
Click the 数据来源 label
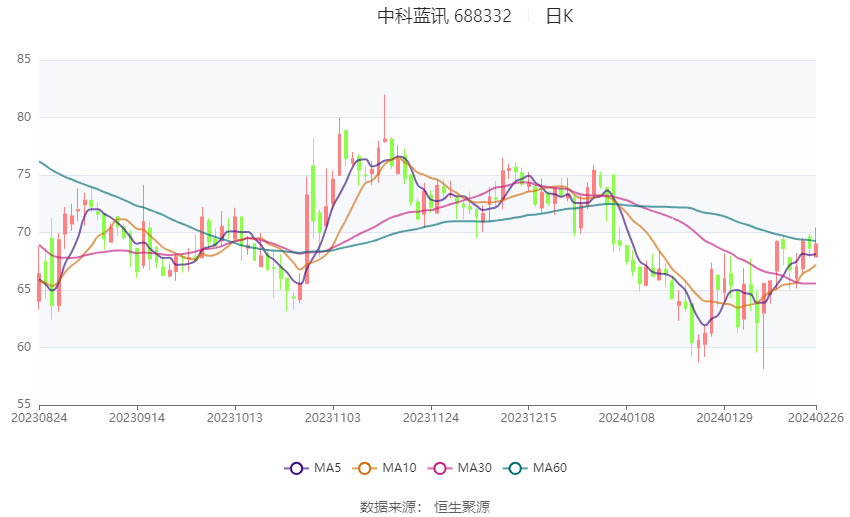[x=388, y=507]
